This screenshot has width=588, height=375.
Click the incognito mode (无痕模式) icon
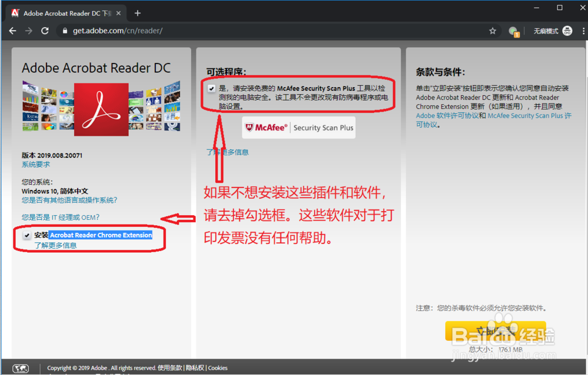click(x=567, y=31)
